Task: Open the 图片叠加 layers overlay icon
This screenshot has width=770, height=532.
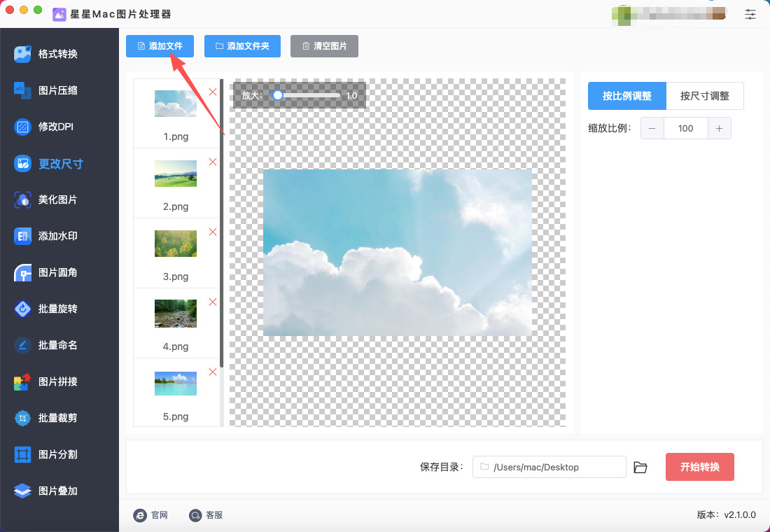Action: tap(22, 491)
